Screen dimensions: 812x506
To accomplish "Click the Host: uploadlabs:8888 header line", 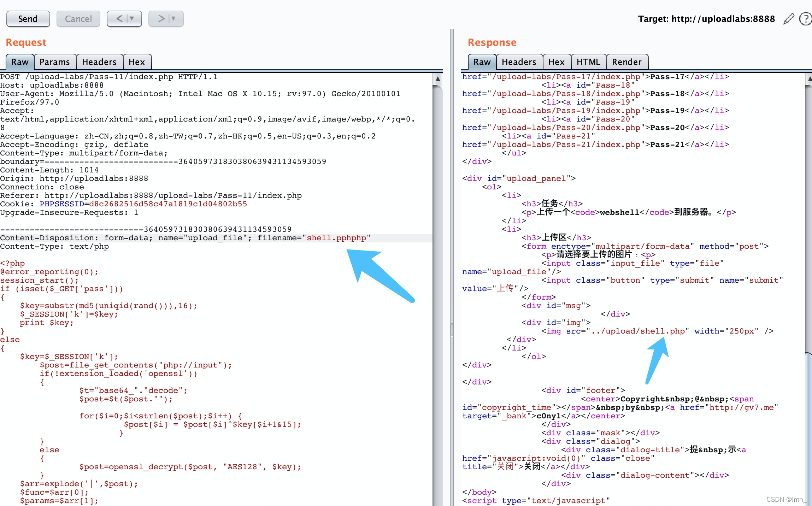I will pos(52,85).
